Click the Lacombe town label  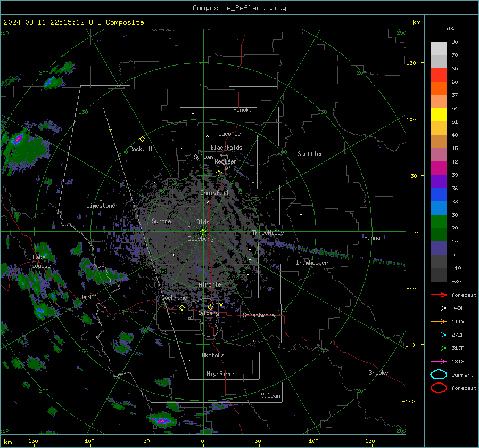(x=229, y=134)
